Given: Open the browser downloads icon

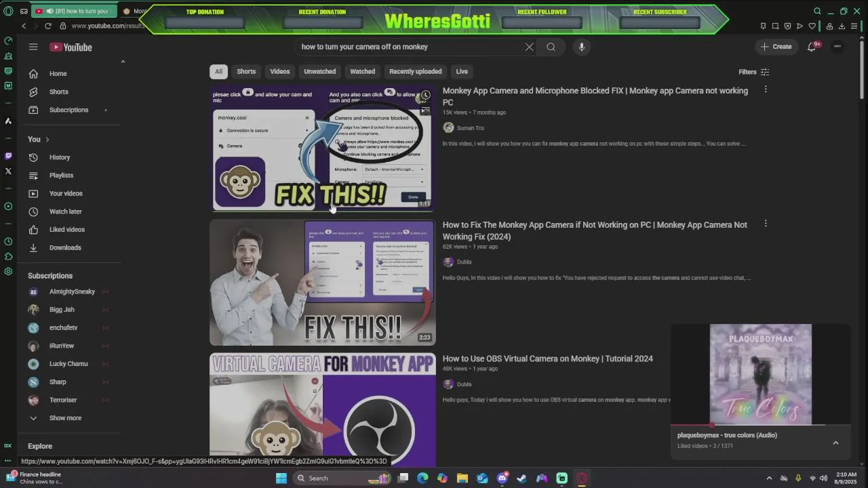Looking at the screenshot, I should pos(842,26).
